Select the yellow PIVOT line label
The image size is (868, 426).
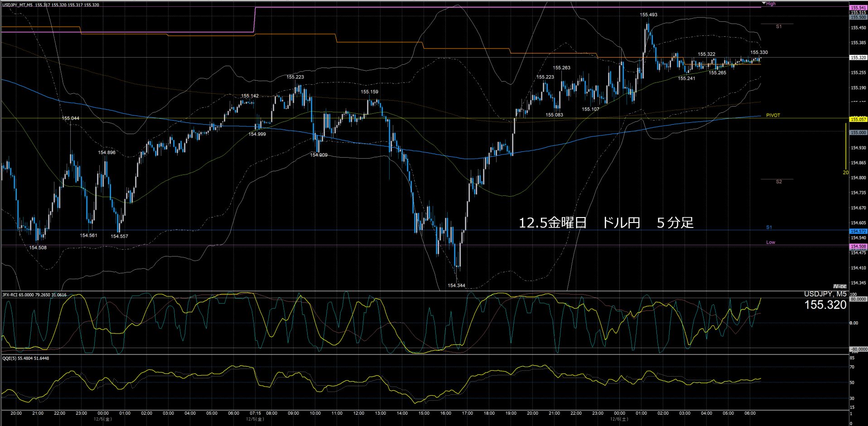pyautogui.click(x=773, y=116)
